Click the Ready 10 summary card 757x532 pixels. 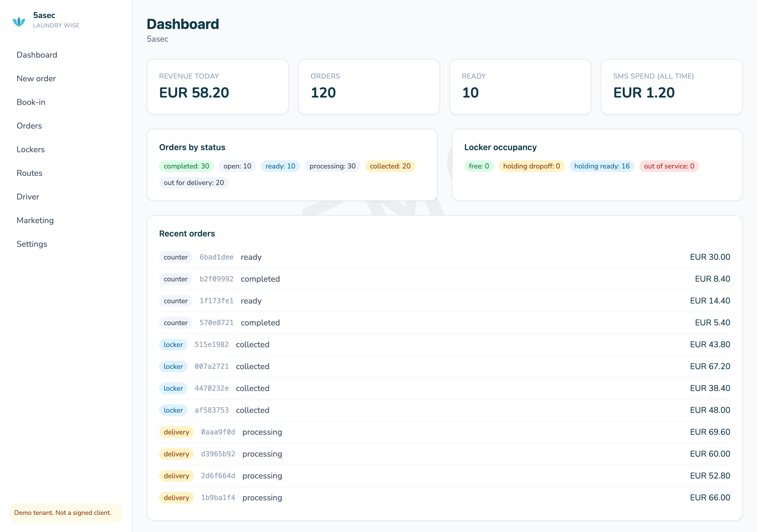pos(520,87)
